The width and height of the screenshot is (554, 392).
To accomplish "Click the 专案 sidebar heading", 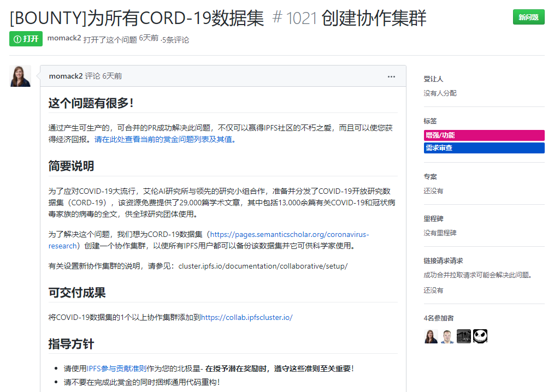I will click(430, 176).
